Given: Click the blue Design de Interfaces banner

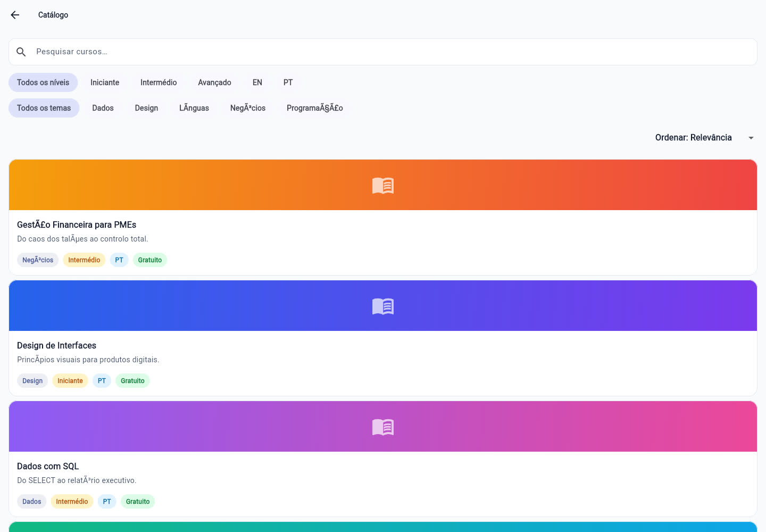Looking at the screenshot, I should [x=383, y=306].
